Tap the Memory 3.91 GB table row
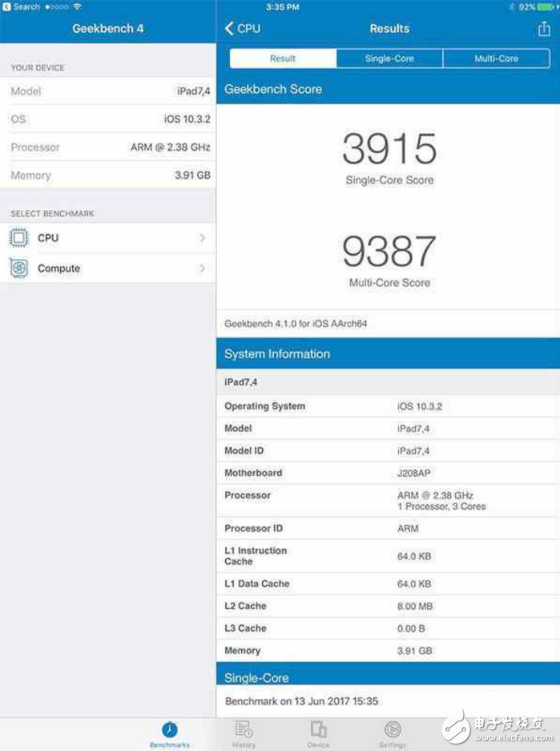Screen dimensions: 560x751 click(x=389, y=651)
